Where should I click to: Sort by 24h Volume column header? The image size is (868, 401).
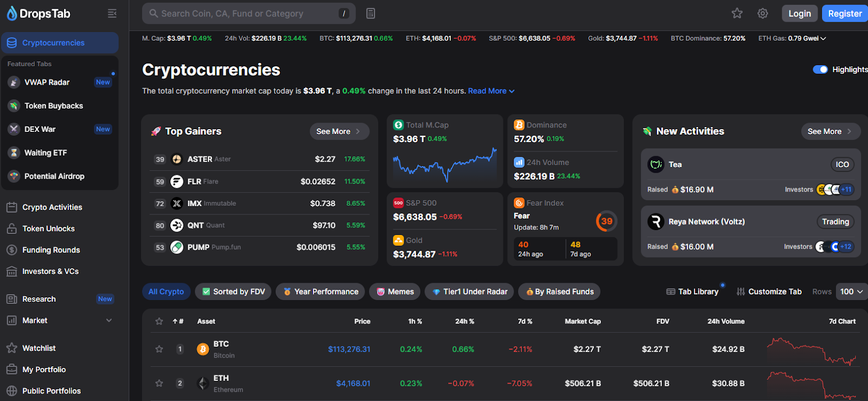726,321
